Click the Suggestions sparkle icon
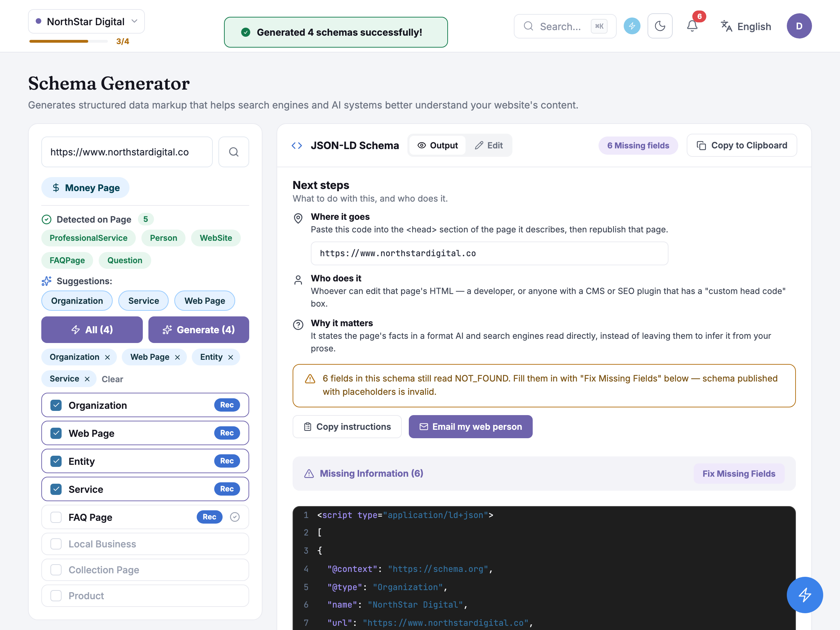Viewport: 840px width, 630px height. click(46, 281)
